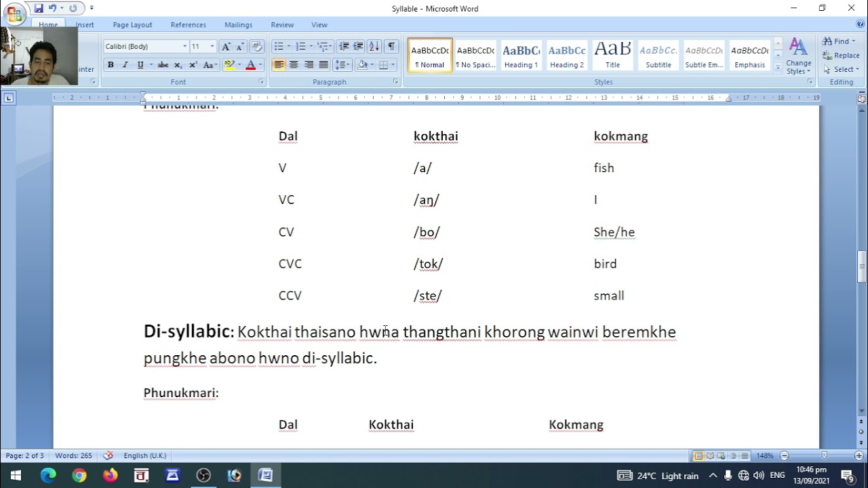Open Change Styles menu
This screenshot has height=488, width=868.
click(799, 57)
